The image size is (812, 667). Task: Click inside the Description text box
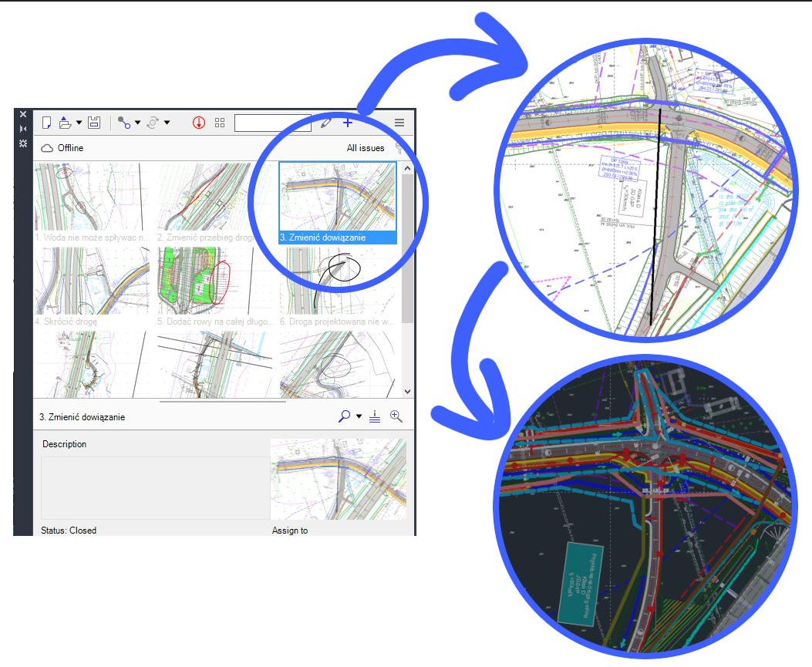[155, 488]
